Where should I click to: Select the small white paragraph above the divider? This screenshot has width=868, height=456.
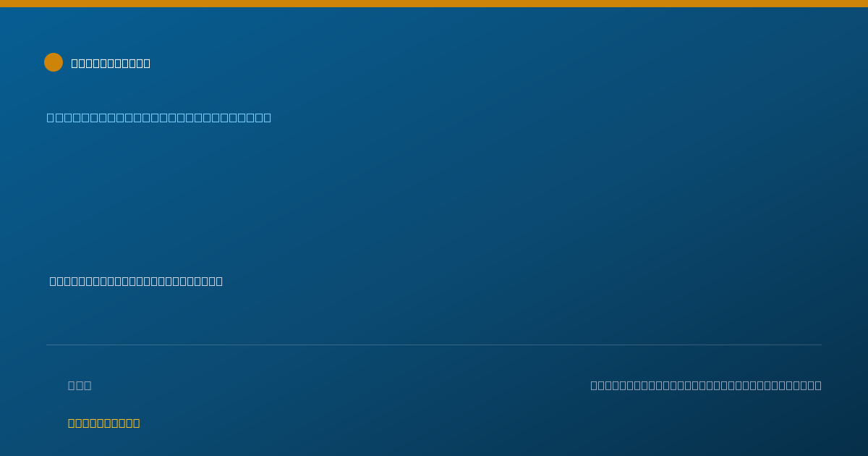click(136, 281)
